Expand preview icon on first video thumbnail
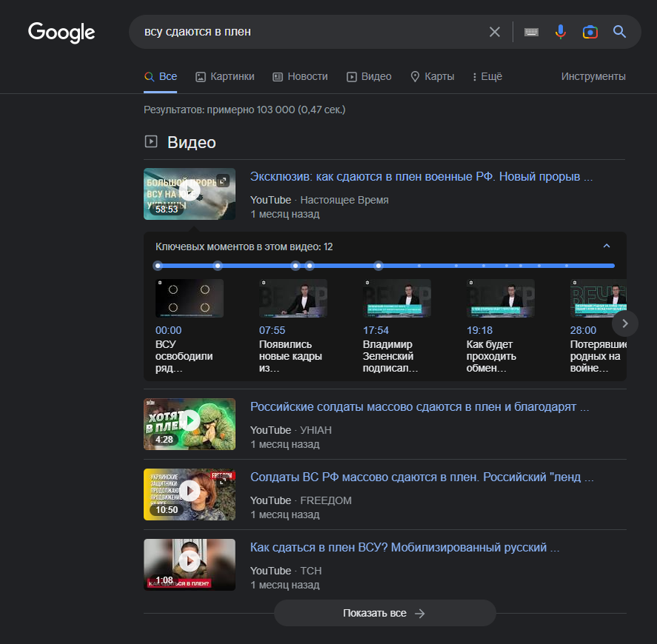Image resolution: width=657 pixels, height=644 pixels. point(223,181)
